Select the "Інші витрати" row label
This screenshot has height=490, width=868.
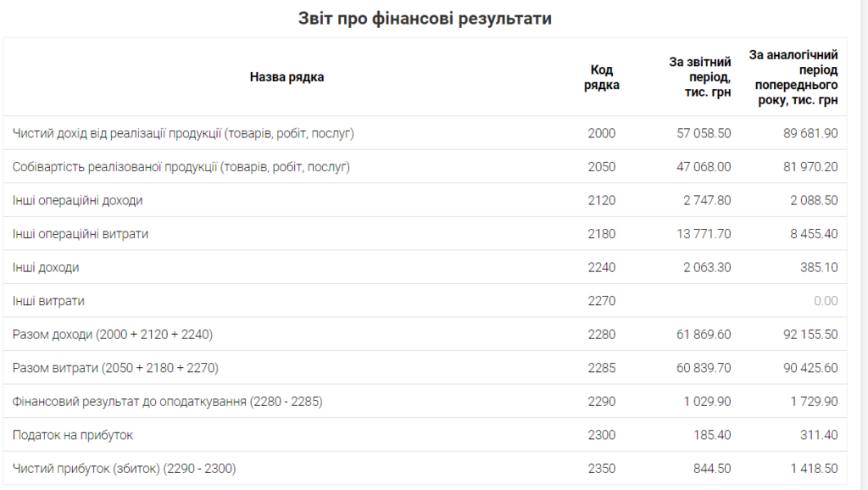tap(48, 301)
